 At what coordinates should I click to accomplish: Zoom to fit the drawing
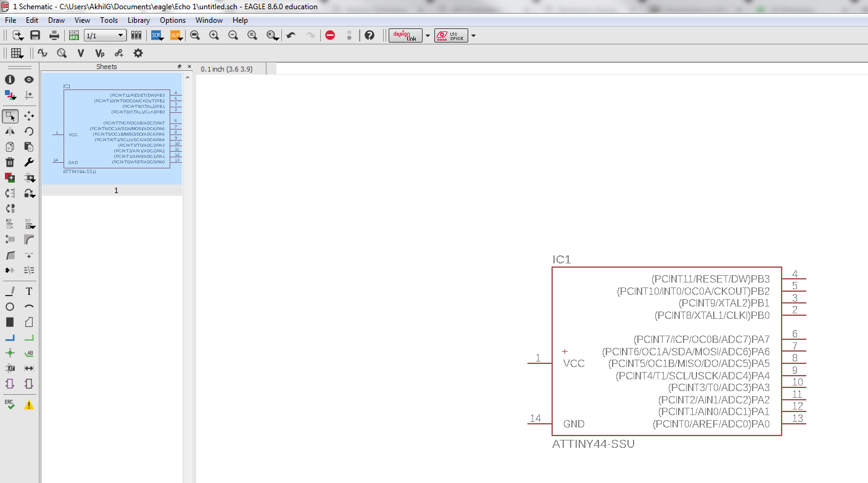point(195,35)
